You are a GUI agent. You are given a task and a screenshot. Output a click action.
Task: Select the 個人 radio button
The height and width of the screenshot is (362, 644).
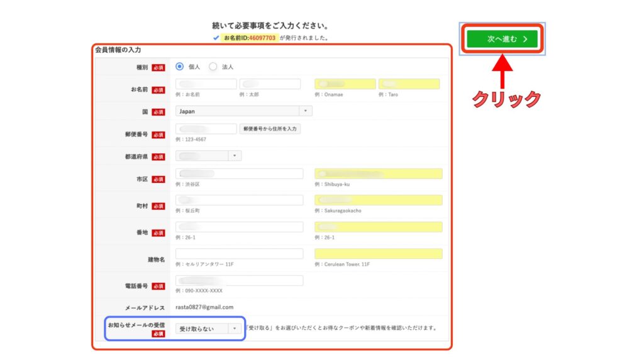coord(180,67)
